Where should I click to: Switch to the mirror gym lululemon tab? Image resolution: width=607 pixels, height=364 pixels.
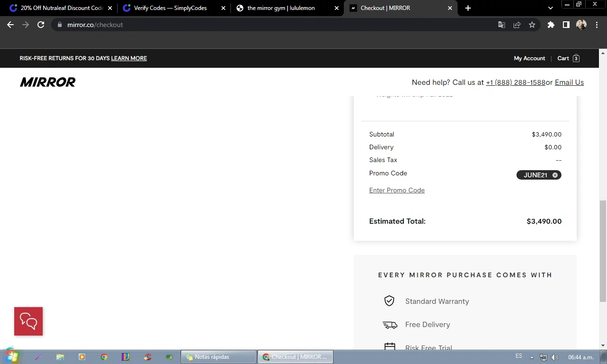pos(287,8)
